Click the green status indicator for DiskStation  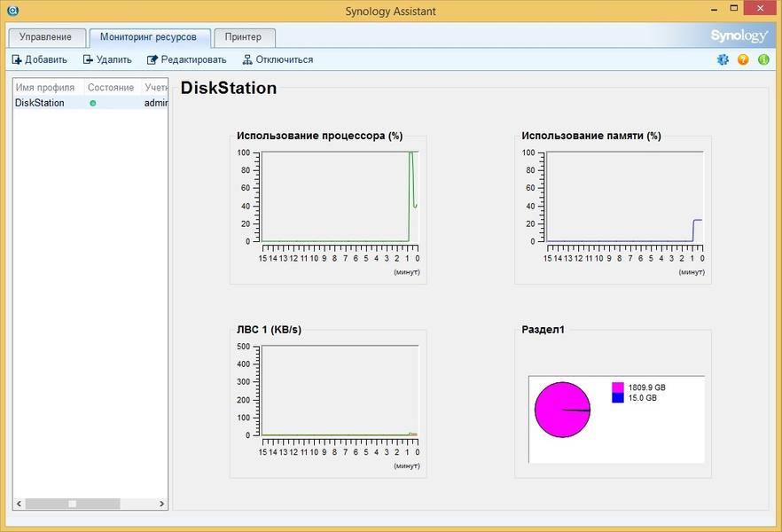92,103
